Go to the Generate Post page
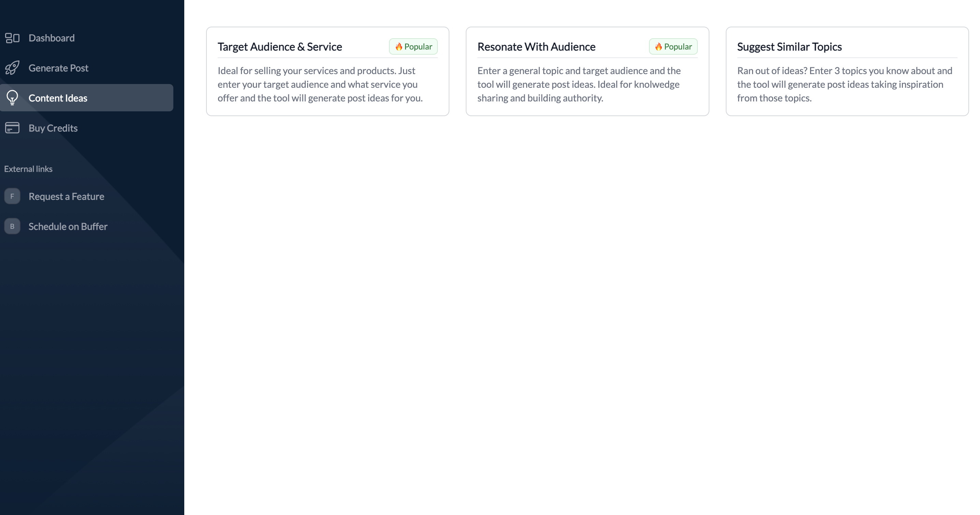 pyautogui.click(x=58, y=68)
